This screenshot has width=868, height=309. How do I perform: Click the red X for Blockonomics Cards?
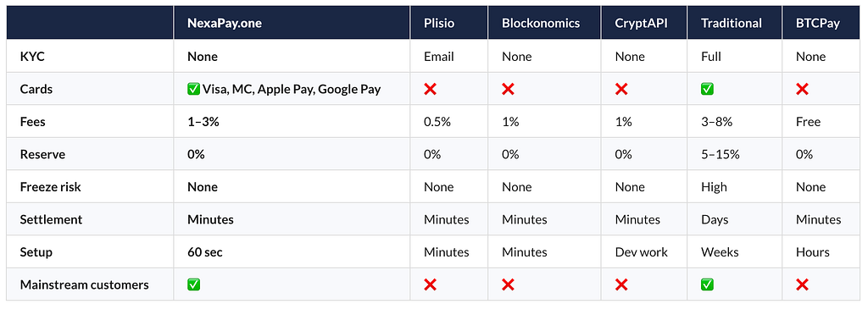click(x=509, y=89)
